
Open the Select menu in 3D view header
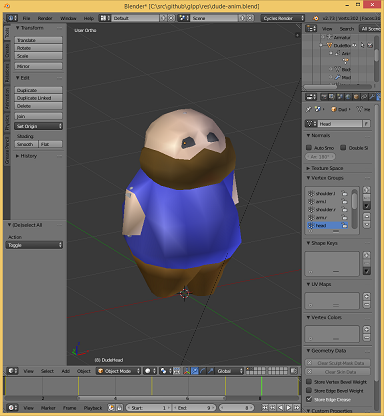(47, 371)
